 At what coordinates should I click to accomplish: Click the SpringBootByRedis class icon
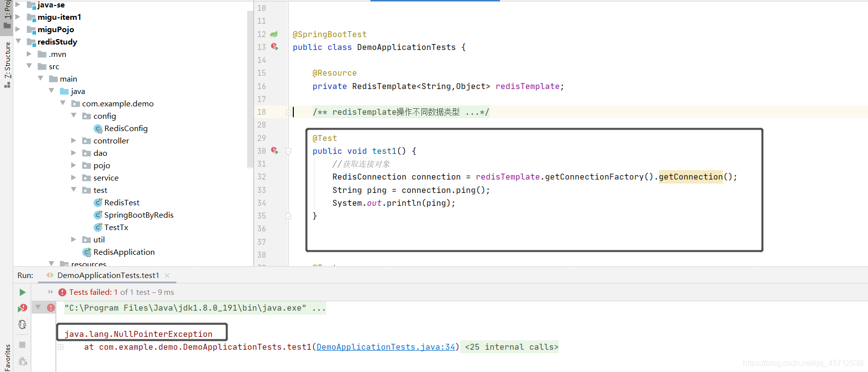pos(98,215)
